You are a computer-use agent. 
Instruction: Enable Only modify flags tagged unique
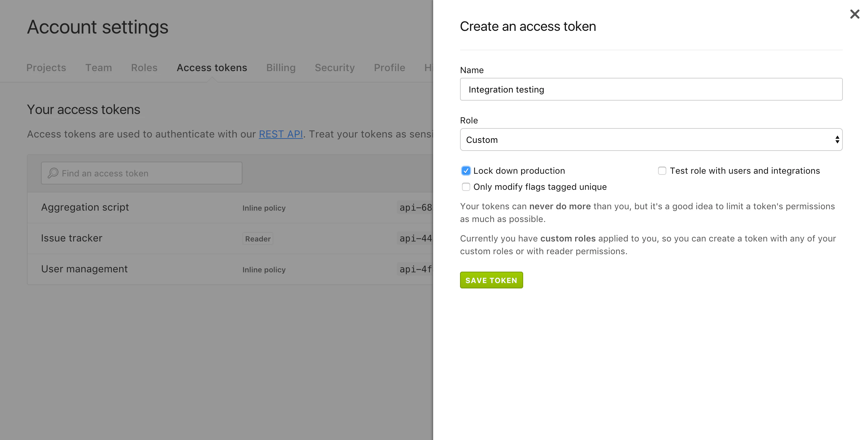(x=466, y=187)
